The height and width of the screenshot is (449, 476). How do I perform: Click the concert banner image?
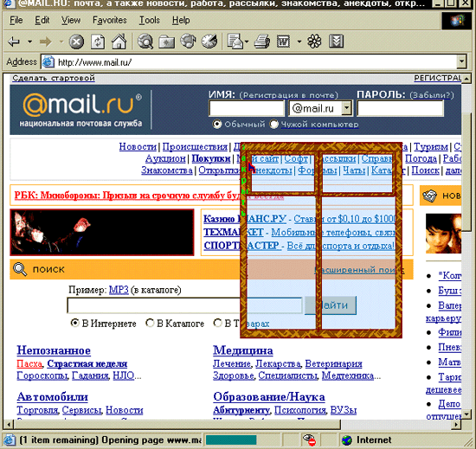[x=102, y=232]
